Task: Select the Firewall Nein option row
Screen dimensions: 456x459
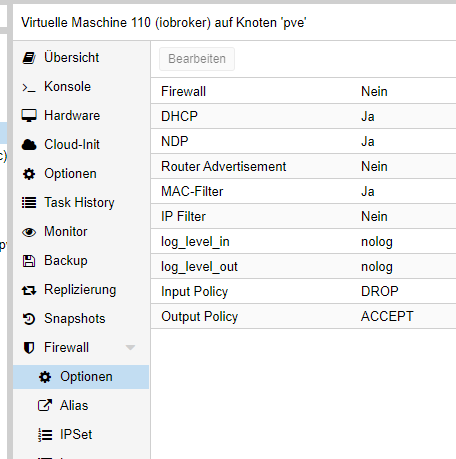Action: click(x=303, y=91)
